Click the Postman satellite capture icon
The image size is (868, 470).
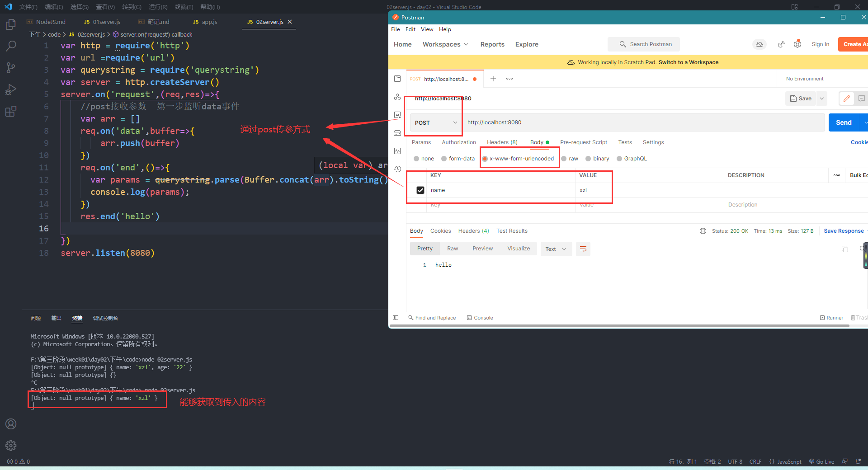781,44
